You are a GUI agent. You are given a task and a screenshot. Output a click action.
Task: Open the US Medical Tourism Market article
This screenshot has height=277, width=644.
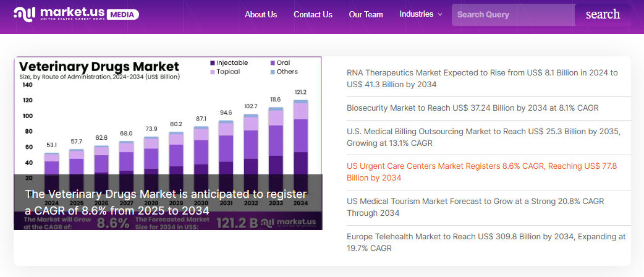(x=475, y=207)
